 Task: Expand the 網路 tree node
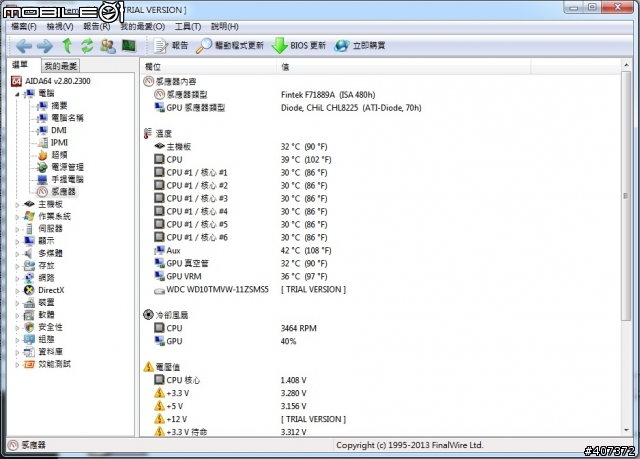pos(17,278)
